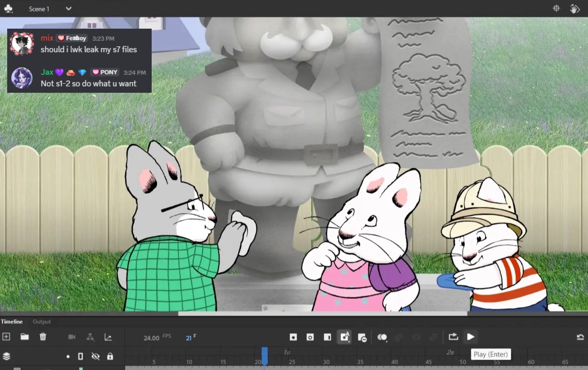The height and width of the screenshot is (370, 588).
Task: Lock all layers with padlock icon
Action: (x=110, y=356)
